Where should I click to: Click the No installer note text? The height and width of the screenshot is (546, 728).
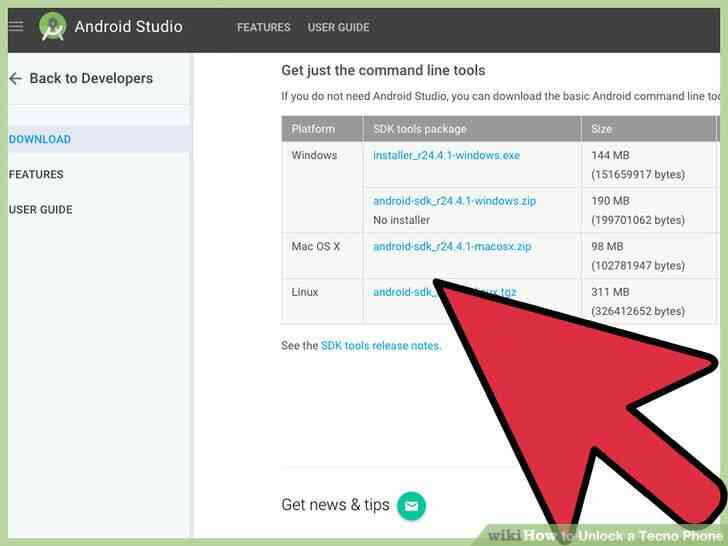tap(401, 220)
